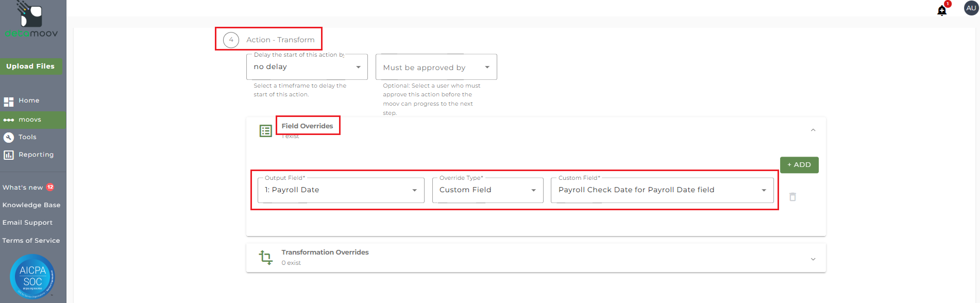
Task: Click the datamoov logo
Action: click(31, 21)
